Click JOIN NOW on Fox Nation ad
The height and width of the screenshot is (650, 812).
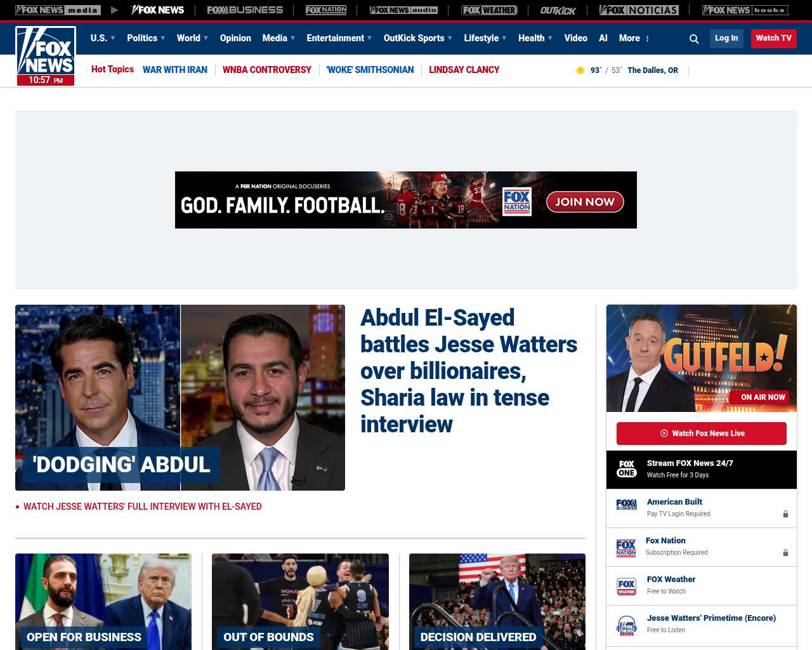point(585,202)
